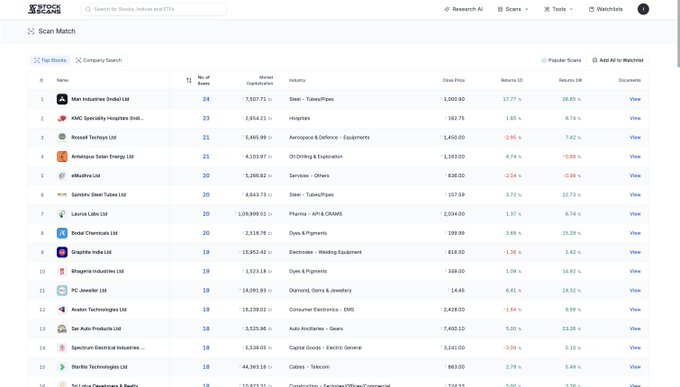Select the Steel - Tubes/Pipes industry for Sambhv
Screen dimensions: 680x387
[x=311, y=195]
